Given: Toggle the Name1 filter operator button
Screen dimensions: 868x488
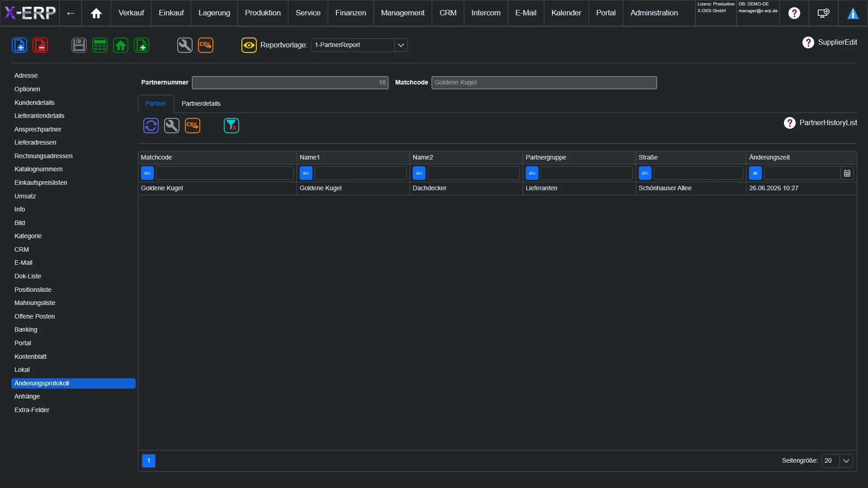Looking at the screenshot, I should pos(306,173).
